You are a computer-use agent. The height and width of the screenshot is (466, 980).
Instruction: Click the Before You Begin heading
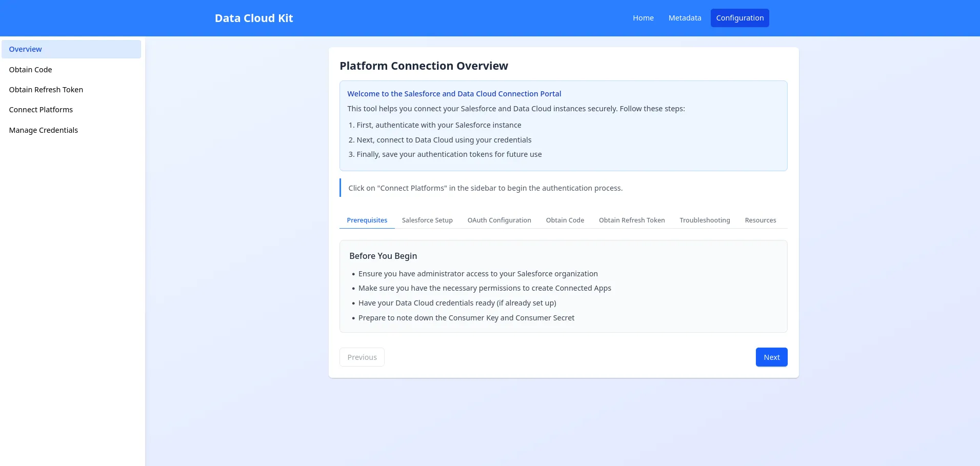383,256
